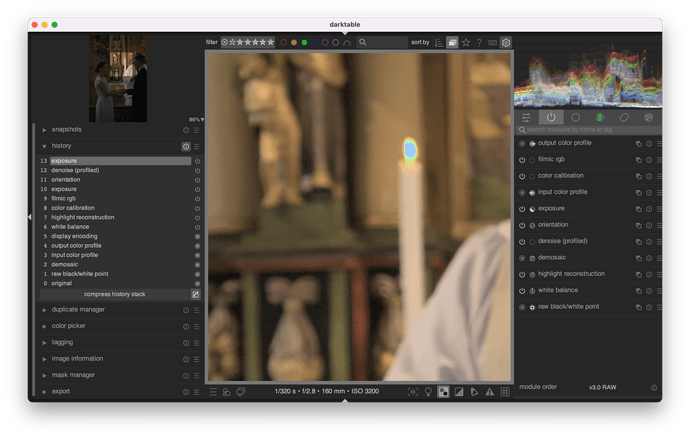Open the styles quick access icon

coord(227,392)
